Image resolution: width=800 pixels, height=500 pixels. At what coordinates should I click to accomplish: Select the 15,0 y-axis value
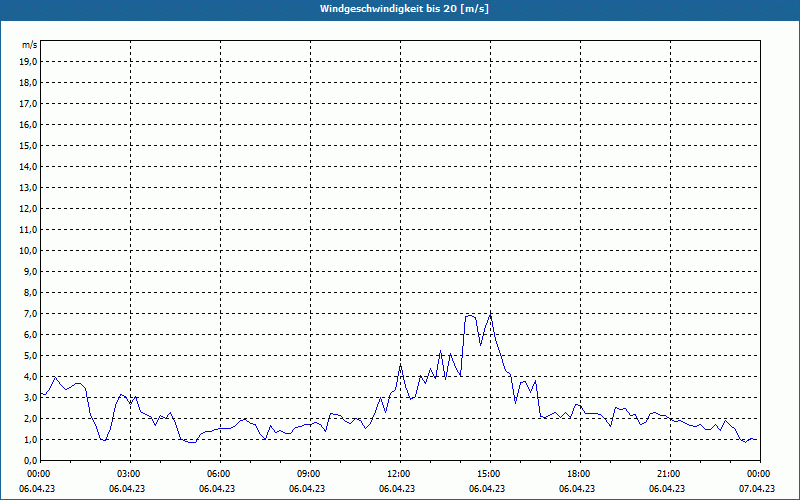pyautogui.click(x=28, y=145)
